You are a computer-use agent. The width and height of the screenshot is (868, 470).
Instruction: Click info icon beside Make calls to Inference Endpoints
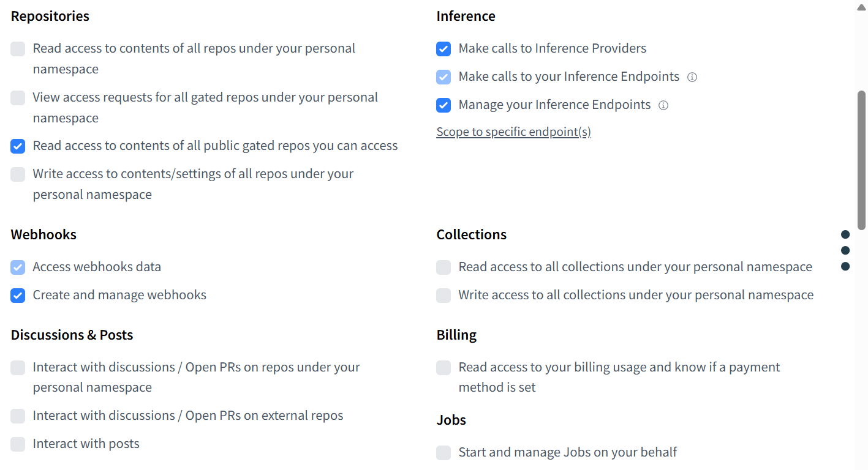click(x=692, y=77)
